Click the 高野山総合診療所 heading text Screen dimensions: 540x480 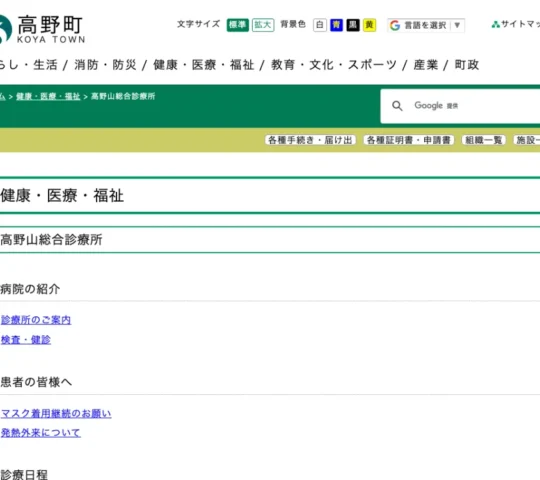(51, 240)
